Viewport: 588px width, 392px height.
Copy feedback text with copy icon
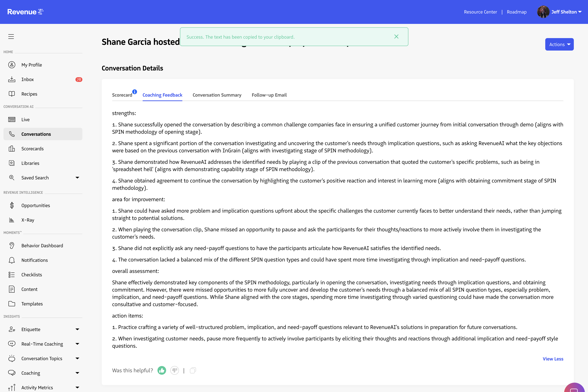(x=193, y=371)
